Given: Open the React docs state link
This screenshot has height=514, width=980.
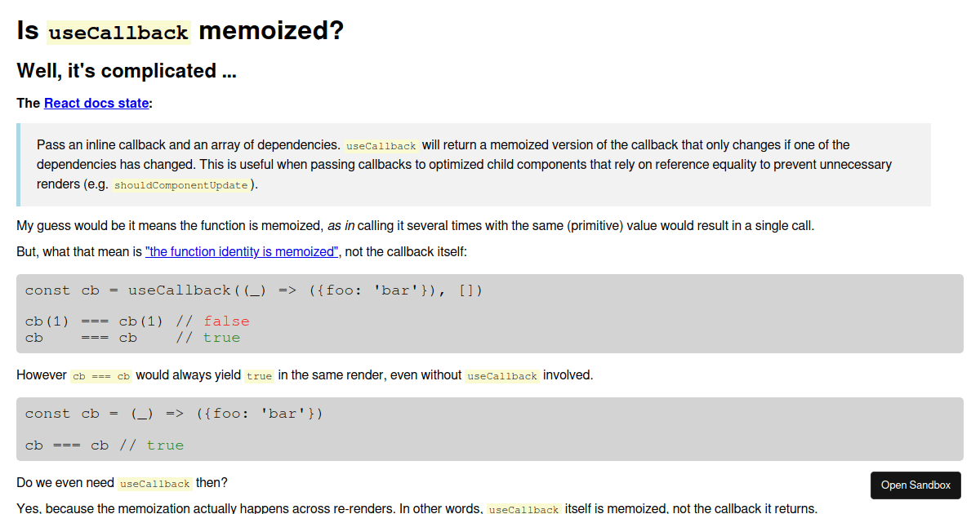Looking at the screenshot, I should pos(96,103).
